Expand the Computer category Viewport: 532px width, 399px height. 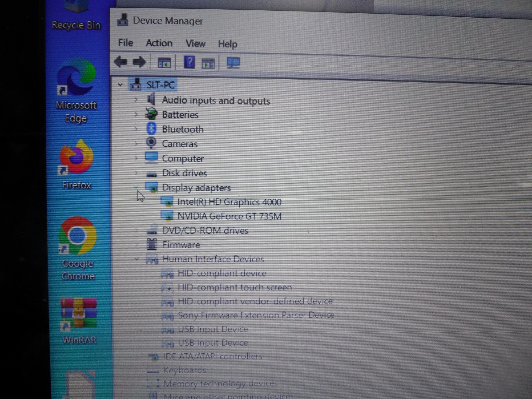coord(136,158)
